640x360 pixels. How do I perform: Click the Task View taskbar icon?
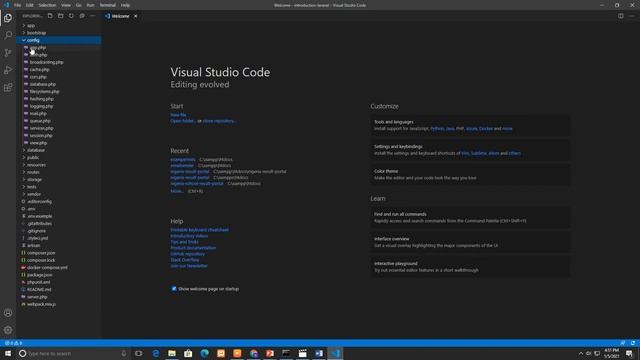pos(139,353)
